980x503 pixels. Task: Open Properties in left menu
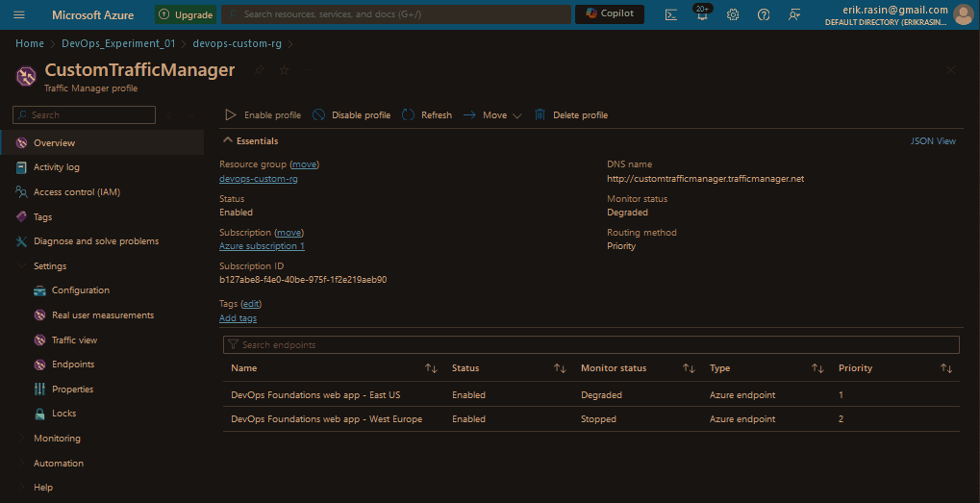click(x=72, y=390)
